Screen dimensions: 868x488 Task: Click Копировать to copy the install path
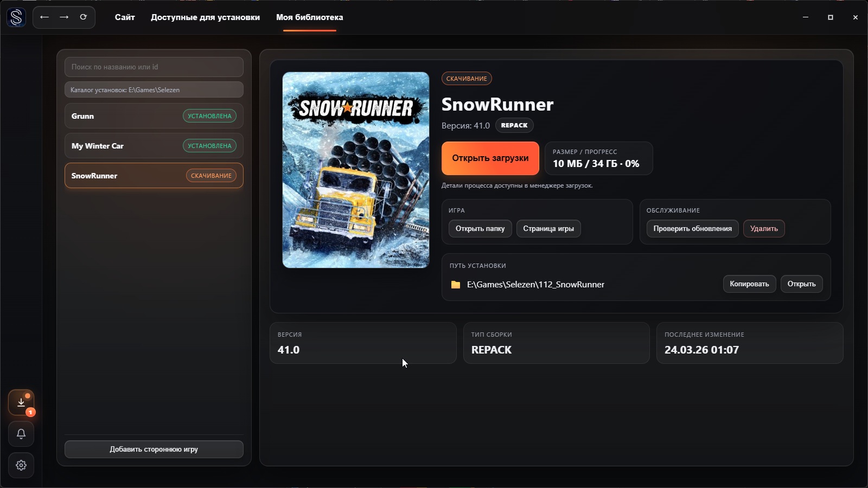[x=750, y=284]
